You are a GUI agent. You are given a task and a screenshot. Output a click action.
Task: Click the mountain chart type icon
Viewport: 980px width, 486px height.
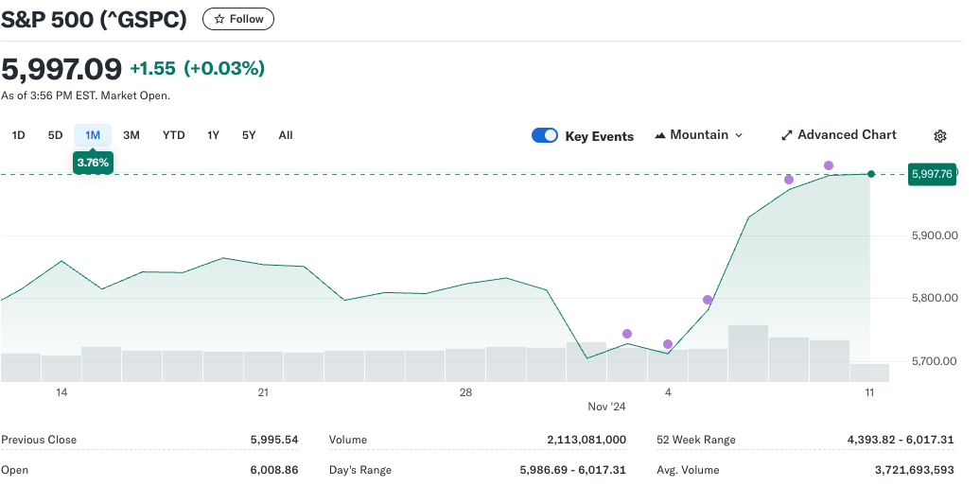click(660, 135)
